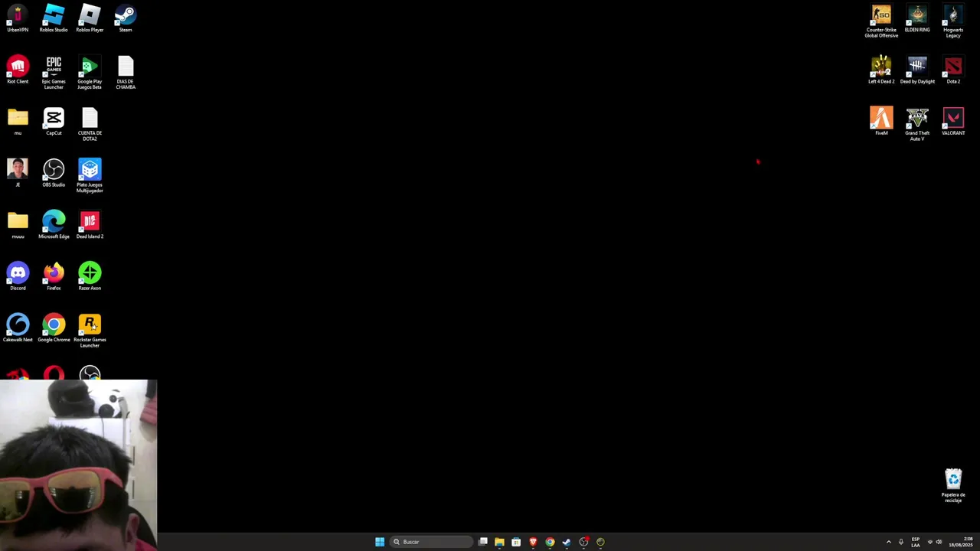Open the Microsoft Edge desktop shortcut
The width and height of the screenshot is (980, 551).
[54, 225]
